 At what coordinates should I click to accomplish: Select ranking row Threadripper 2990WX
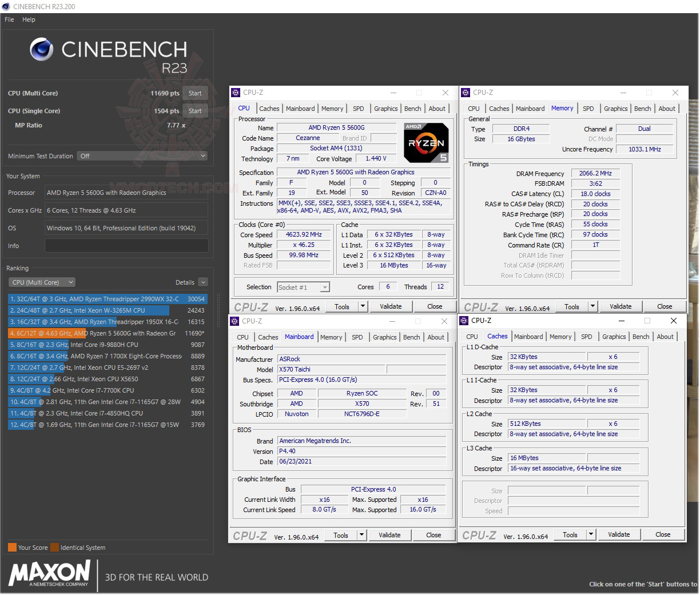point(107,299)
